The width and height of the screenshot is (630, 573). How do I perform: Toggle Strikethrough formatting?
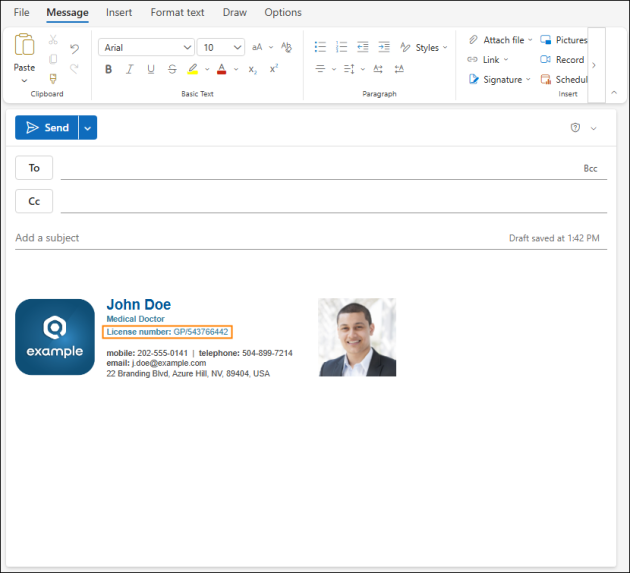172,69
